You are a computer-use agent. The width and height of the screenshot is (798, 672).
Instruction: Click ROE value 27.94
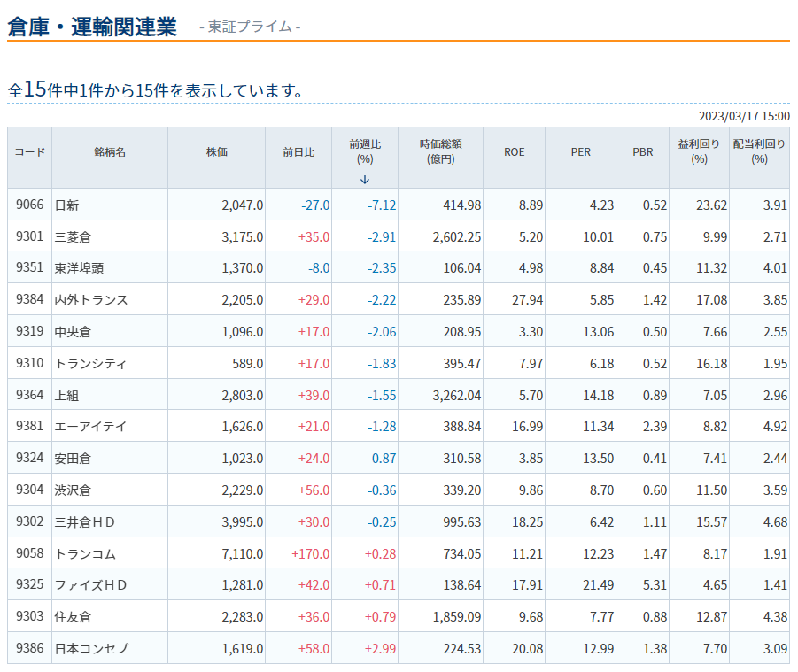(x=527, y=299)
